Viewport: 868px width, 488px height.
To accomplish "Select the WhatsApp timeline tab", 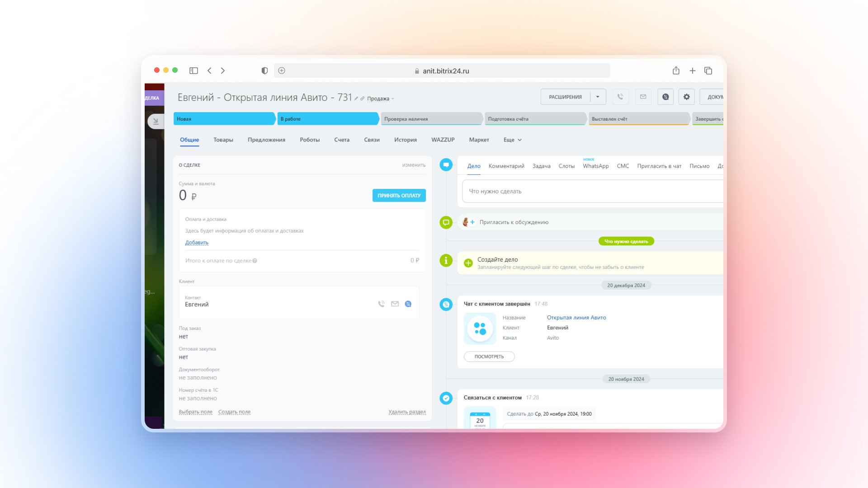I will point(595,166).
